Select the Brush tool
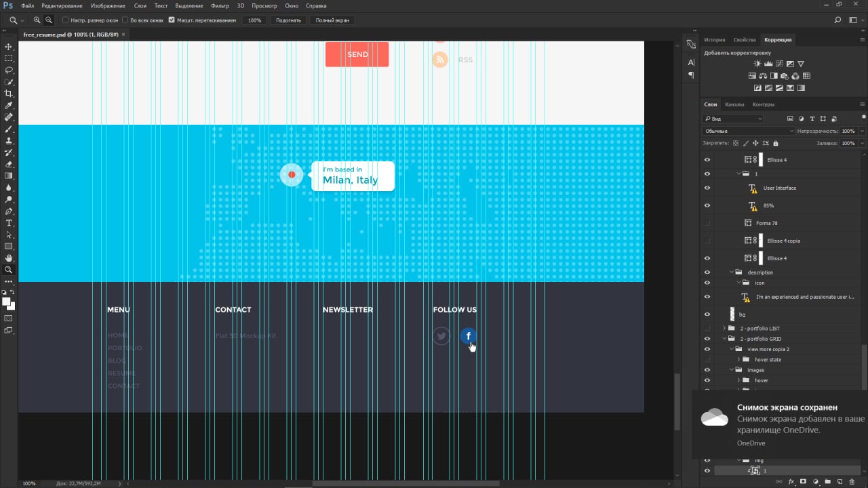 (x=9, y=129)
